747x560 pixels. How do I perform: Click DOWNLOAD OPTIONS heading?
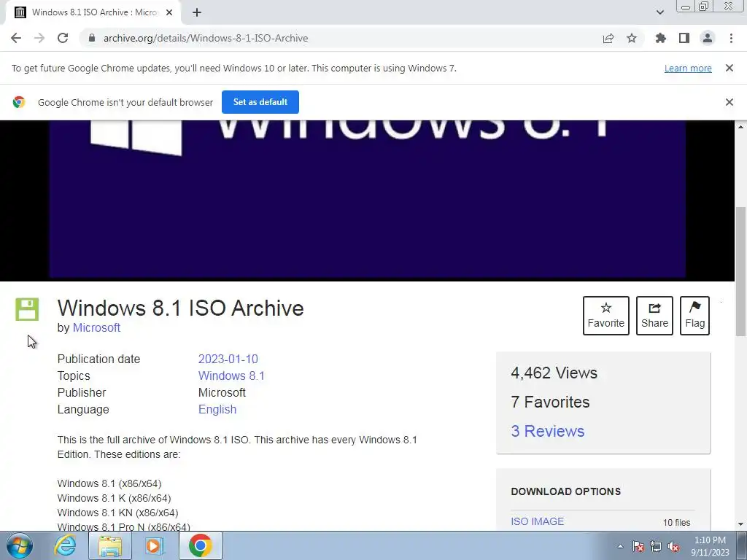tap(565, 491)
